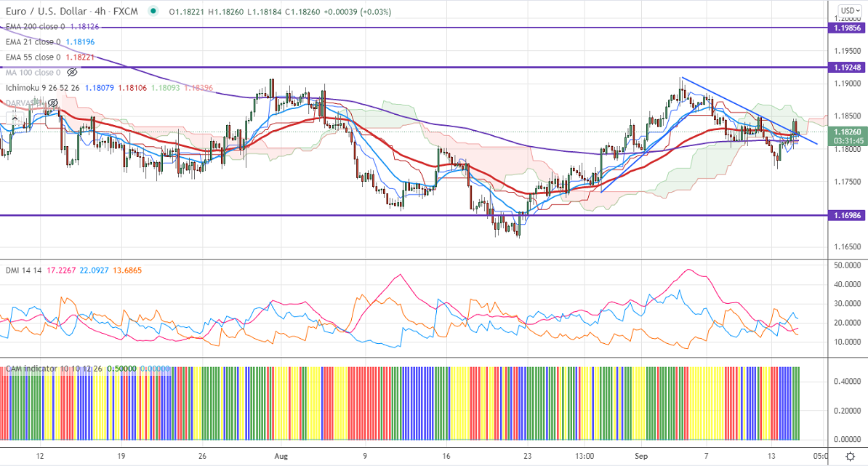Click the 1.19500 price scale label
This screenshot has height=466, width=868.
pos(848,51)
